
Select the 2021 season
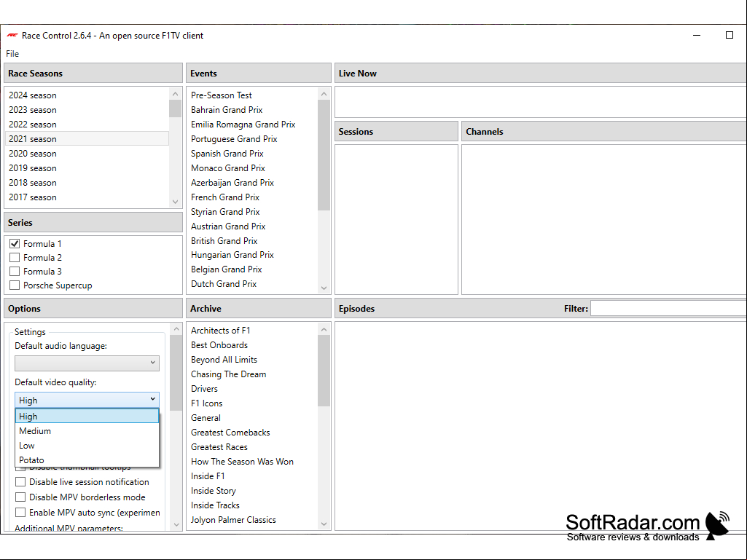[x=87, y=139]
